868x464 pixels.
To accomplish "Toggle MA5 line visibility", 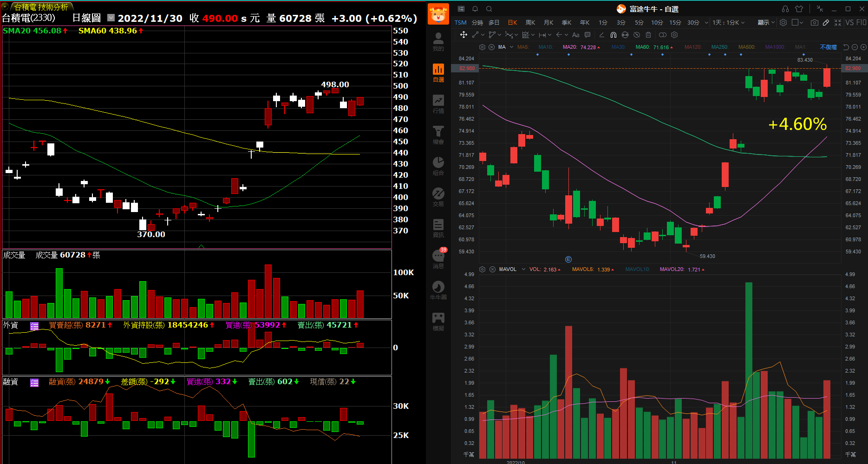I will (523, 47).
